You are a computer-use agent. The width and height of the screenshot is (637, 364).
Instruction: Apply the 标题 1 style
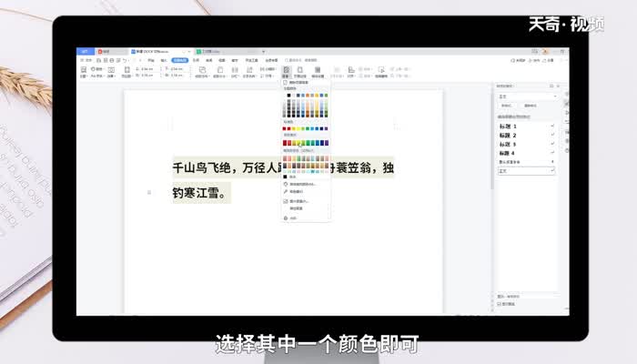pyautogui.click(x=527, y=126)
